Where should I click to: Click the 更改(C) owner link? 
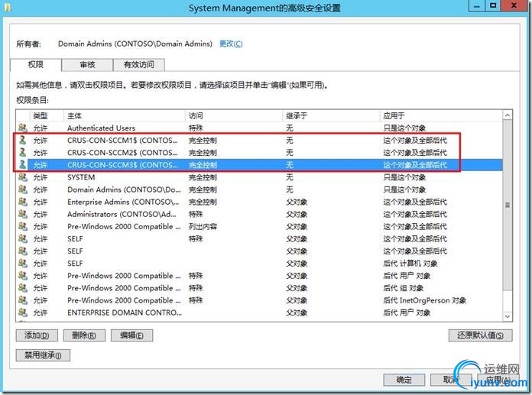231,44
